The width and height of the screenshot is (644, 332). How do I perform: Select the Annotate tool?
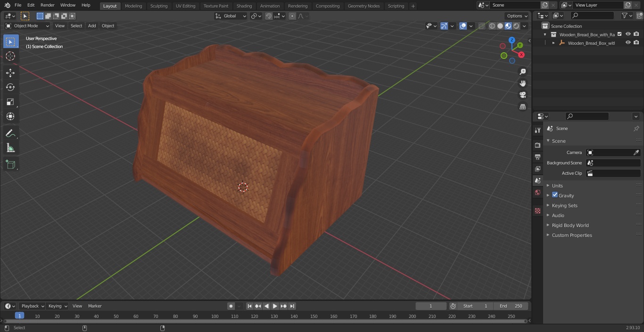pos(10,134)
